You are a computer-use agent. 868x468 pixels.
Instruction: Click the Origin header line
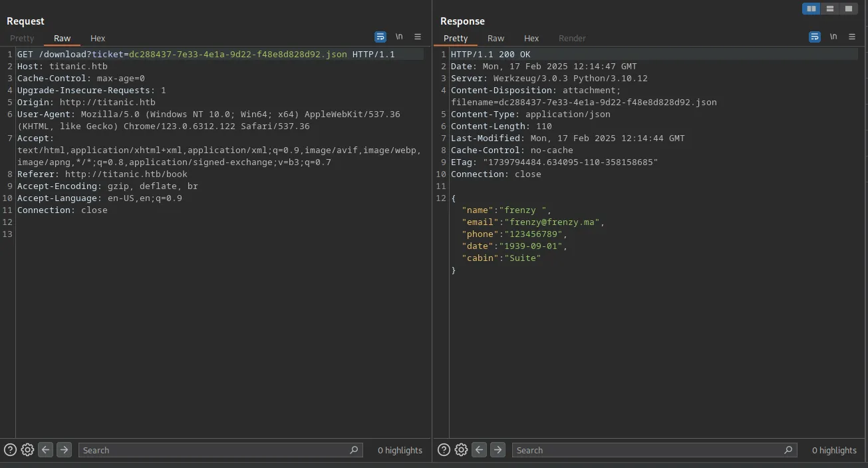(x=86, y=102)
